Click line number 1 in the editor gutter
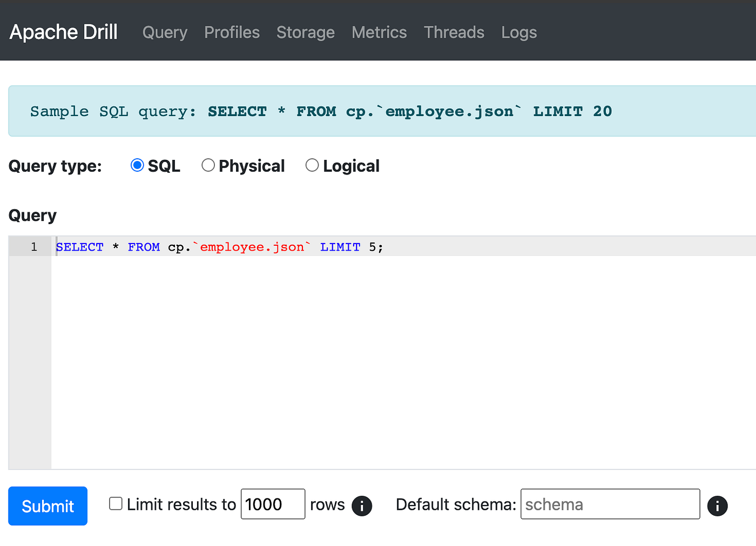 coord(33,247)
